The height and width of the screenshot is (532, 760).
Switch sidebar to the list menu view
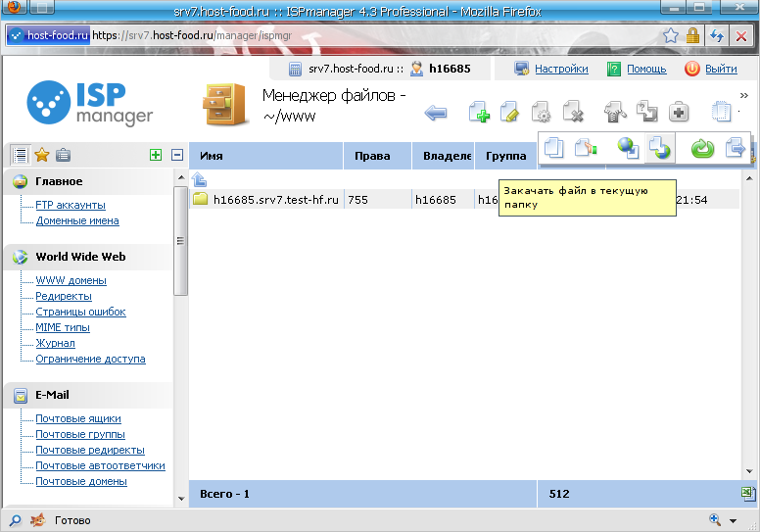coord(21,155)
